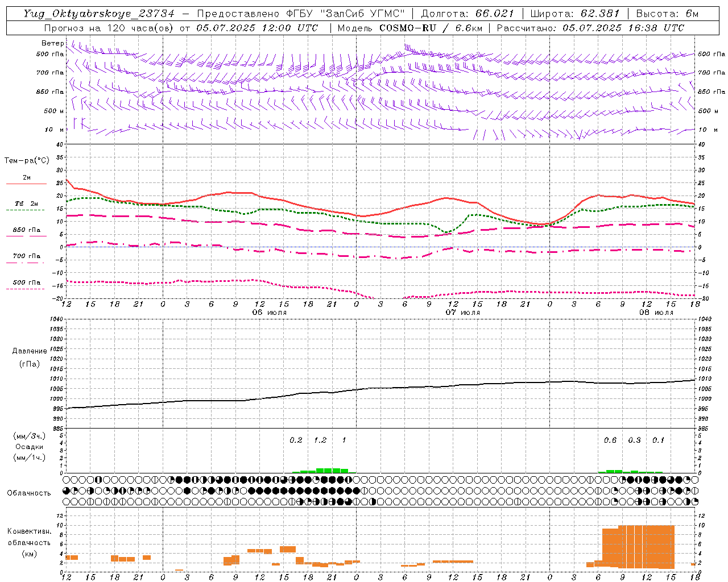Click the 500 м wind level label on left
The width and height of the screenshot is (728, 582).
pos(54,111)
